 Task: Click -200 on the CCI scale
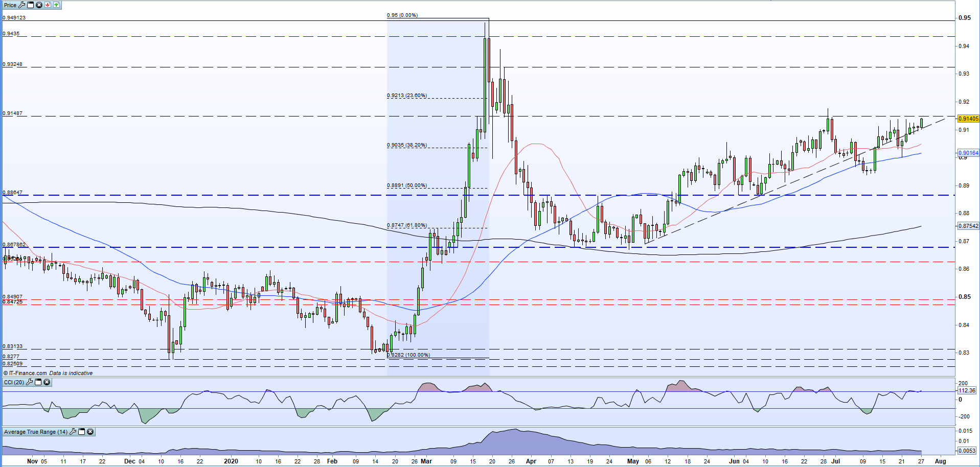click(964, 417)
